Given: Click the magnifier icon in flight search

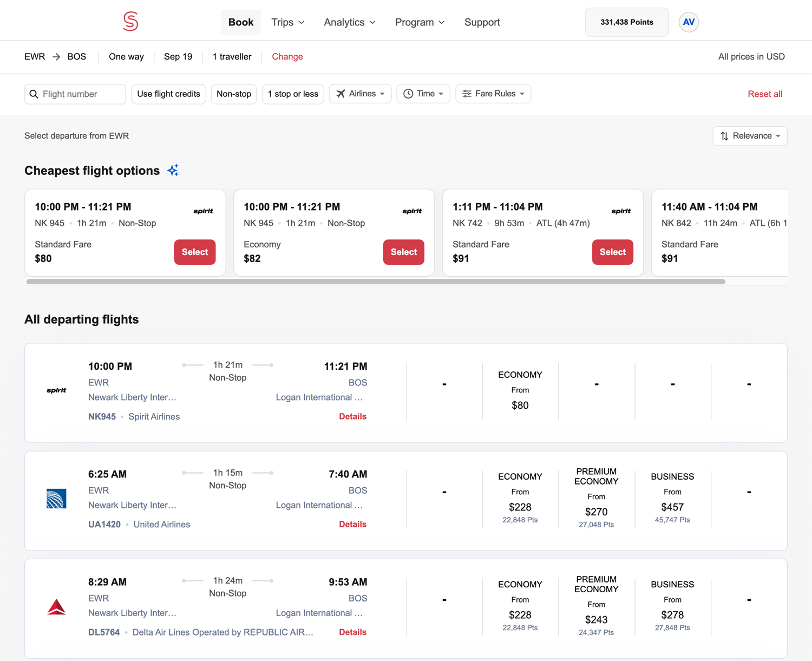Looking at the screenshot, I should [34, 94].
